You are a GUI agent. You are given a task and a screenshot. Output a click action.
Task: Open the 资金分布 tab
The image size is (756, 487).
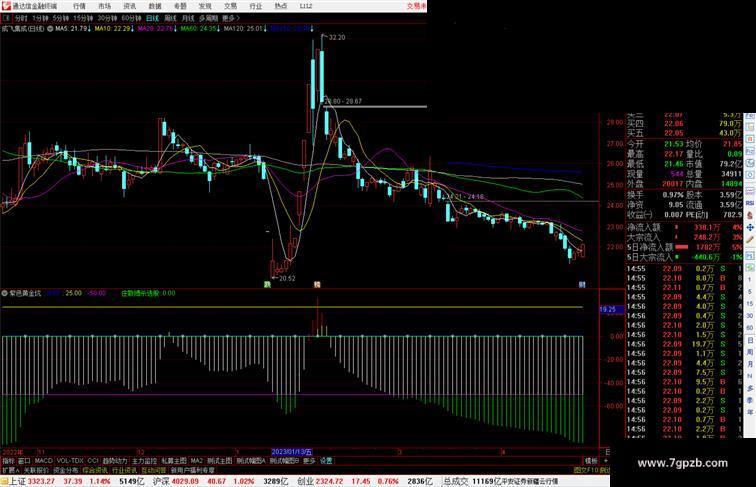(66, 470)
